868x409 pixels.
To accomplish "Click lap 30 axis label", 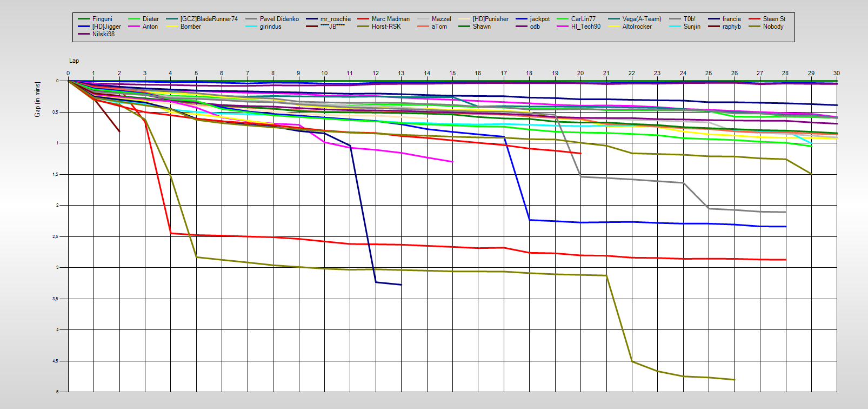I will point(836,73).
